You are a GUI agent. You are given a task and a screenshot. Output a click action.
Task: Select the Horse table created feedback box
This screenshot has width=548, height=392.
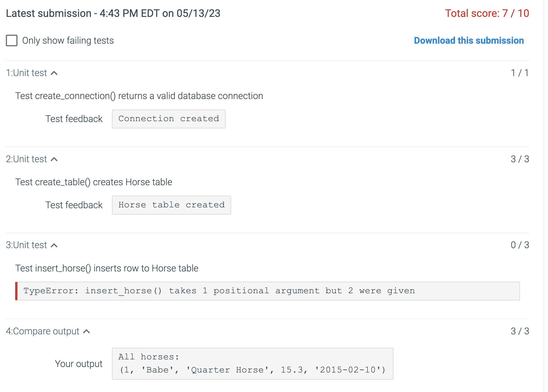point(171,205)
